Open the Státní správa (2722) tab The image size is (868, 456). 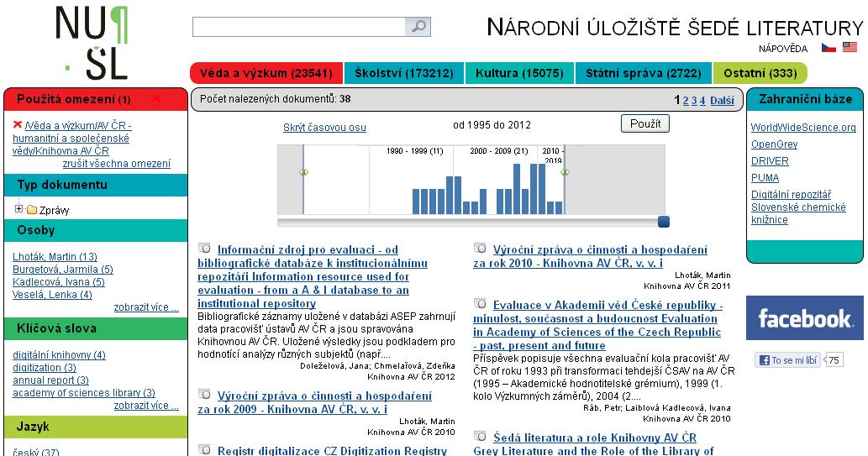click(644, 73)
